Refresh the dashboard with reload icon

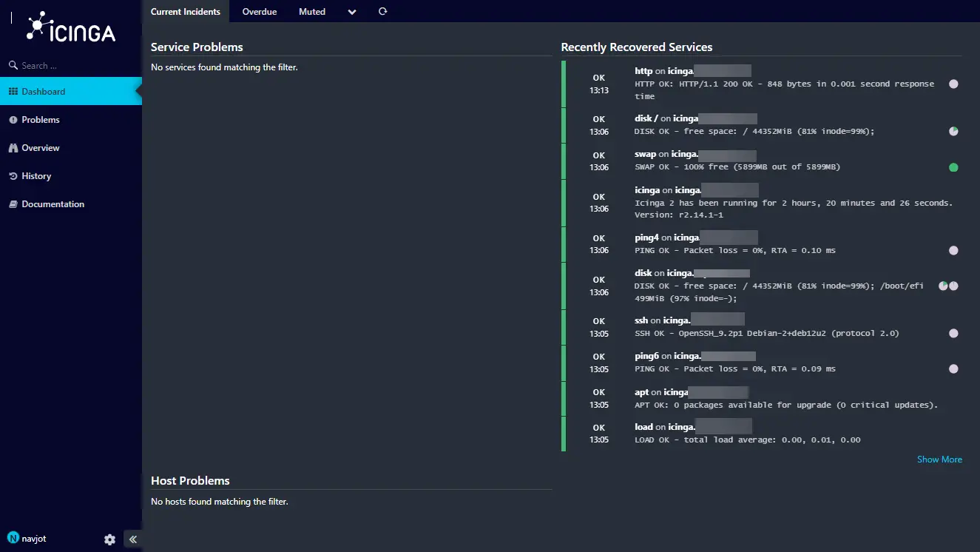point(382,11)
